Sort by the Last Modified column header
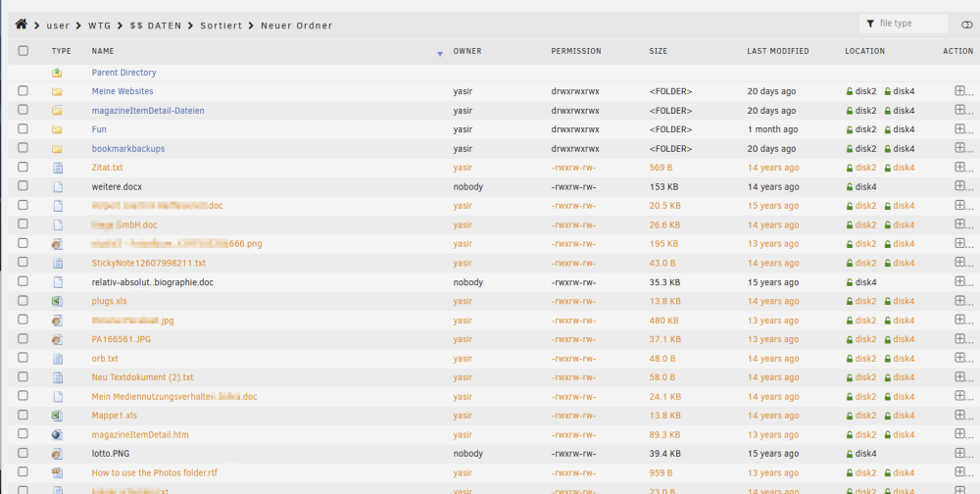Viewport: 980px width, 494px height. pyautogui.click(x=778, y=51)
